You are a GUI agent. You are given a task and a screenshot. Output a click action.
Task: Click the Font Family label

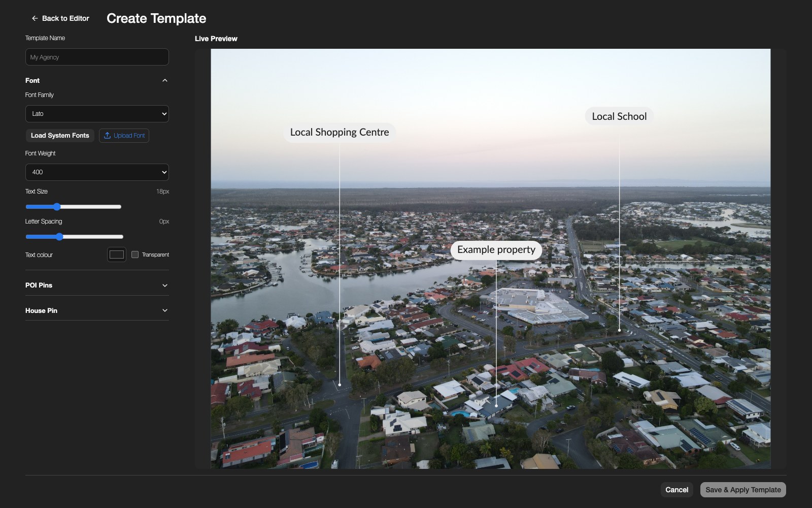pyautogui.click(x=40, y=95)
